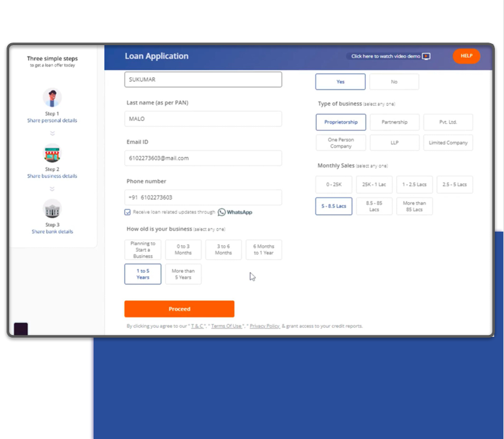Click the Step 1 person avatar icon
The width and height of the screenshot is (504, 439).
(x=52, y=97)
